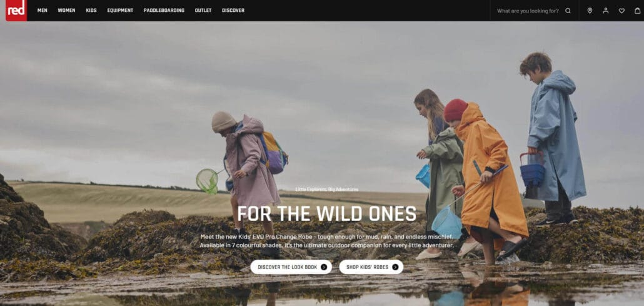Open the Men menu
This screenshot has width=644, height=306.
pyautogui.click(x=43, y=10)
